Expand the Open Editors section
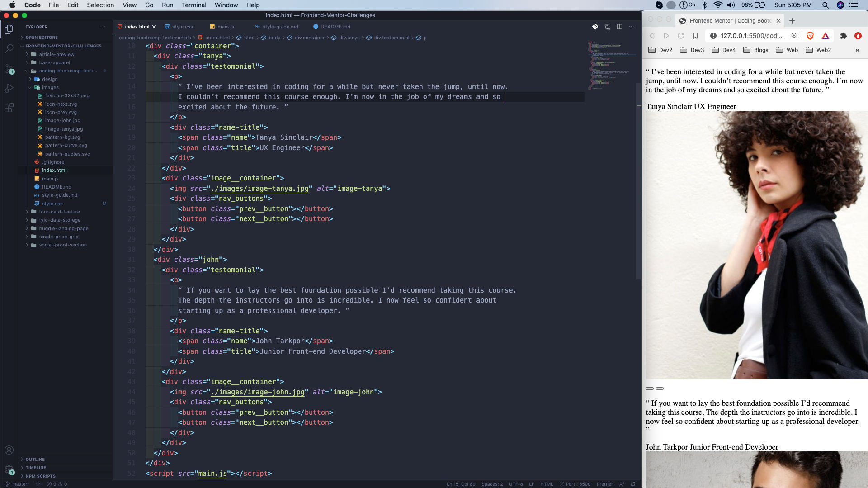Screen dimensions: 868x488 pos(65,38)
